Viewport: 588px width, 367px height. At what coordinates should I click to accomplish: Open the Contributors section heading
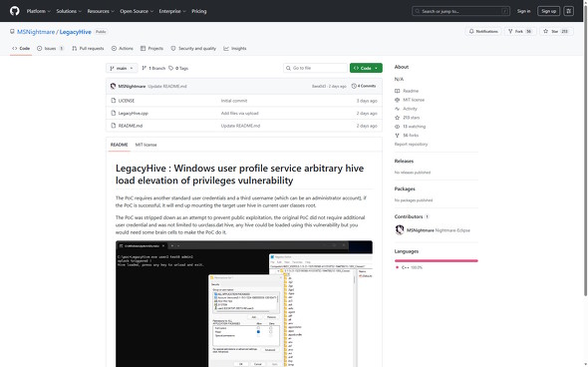pyautogui.click(x=412, y=216)
